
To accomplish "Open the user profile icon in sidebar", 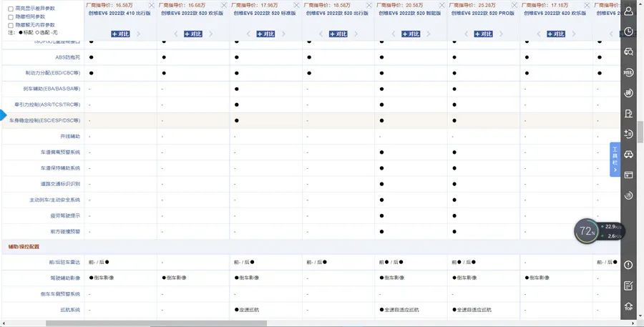I will point(628,11).
